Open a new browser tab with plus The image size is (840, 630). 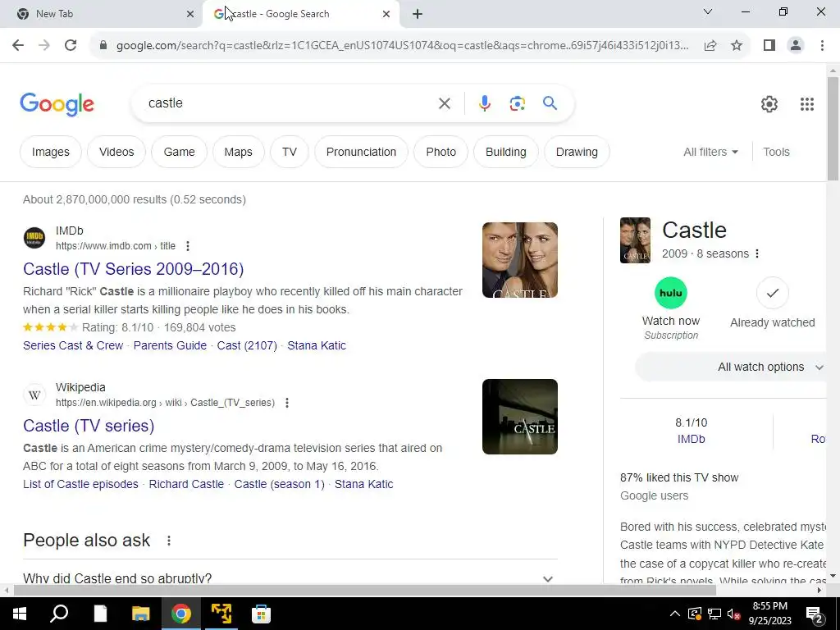(418, 15)
